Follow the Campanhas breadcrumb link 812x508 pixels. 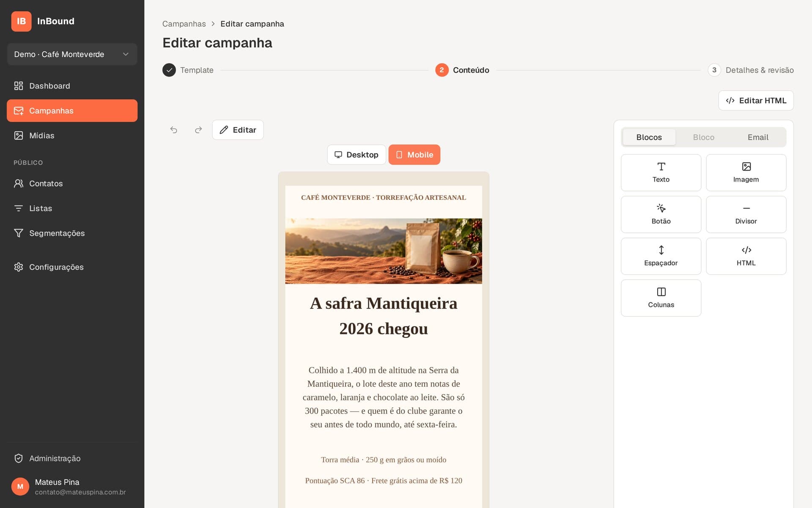184,24
